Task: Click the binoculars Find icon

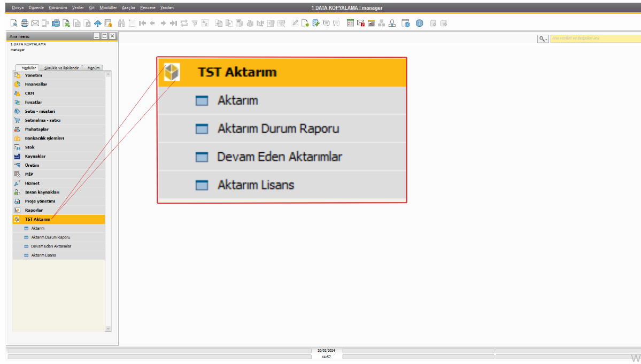Action: (x=121, y=23)
